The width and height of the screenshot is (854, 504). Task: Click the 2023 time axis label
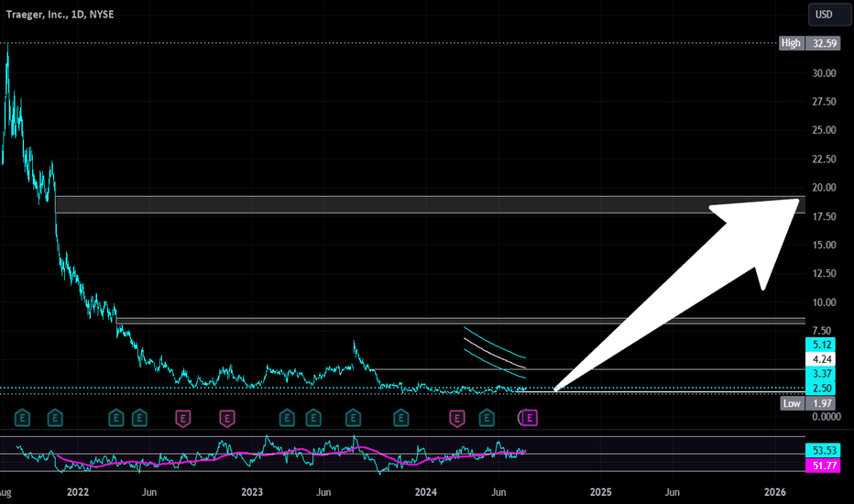(252, 492)
